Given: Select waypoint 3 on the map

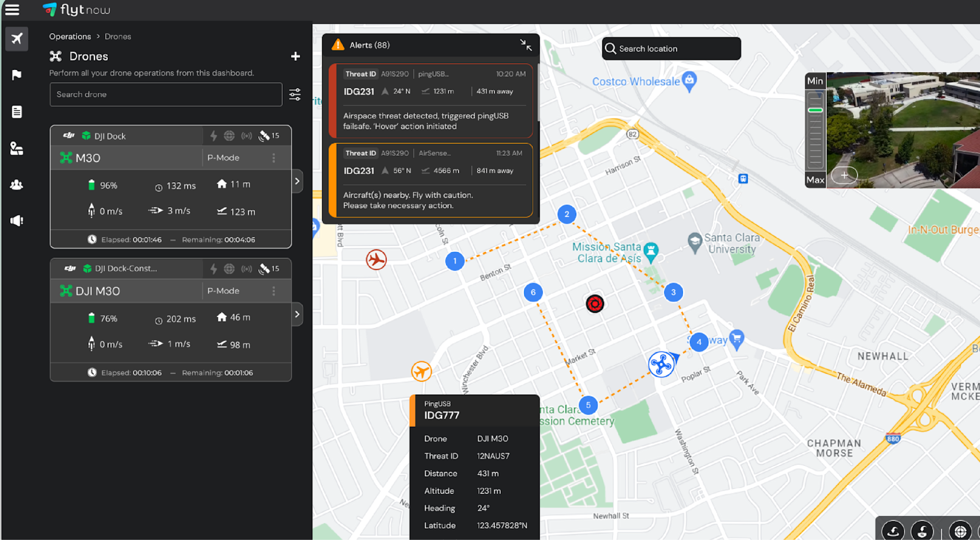Looking at the screenshot, I should coord(673,292).
